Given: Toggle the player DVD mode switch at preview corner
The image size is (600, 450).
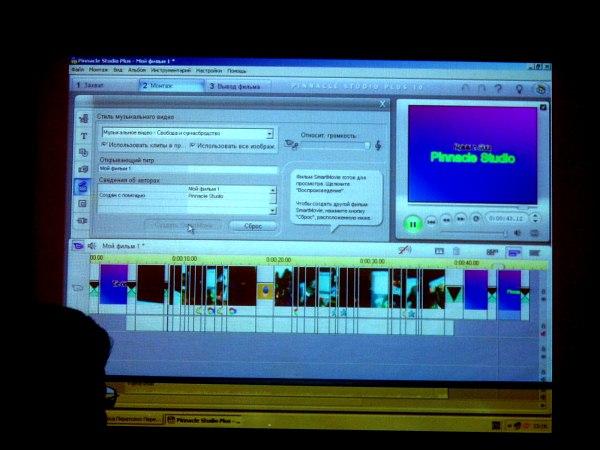Looking at the screenshot, I should coord(543,108).
